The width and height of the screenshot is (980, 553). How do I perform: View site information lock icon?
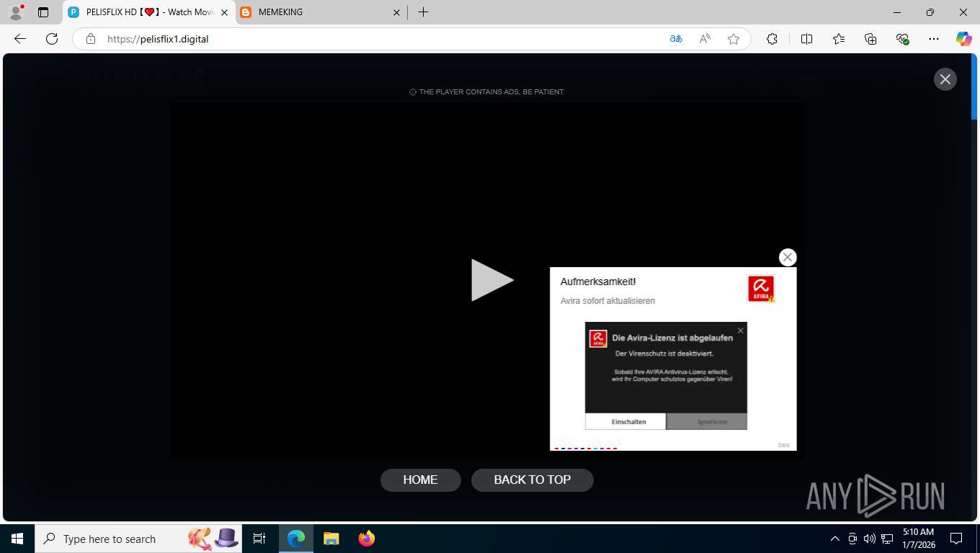point(90,39)
